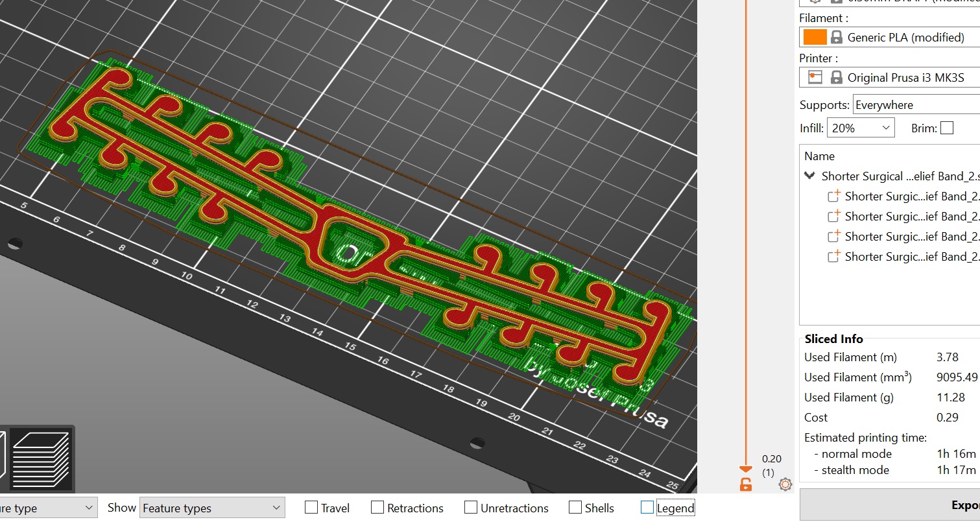This screenshot has width=980, height=522.
Task: Enable the Legend checkbox
Action: (x=647, y=508)
